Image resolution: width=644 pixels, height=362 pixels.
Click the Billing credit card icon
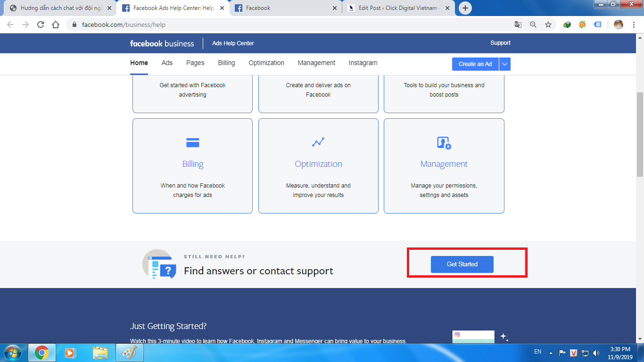click(193, 142)
